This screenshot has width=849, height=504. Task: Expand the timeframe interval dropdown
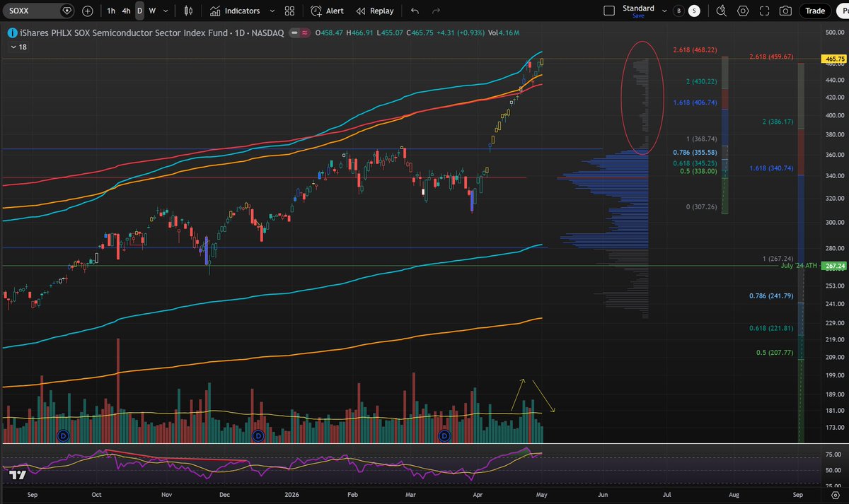[167, 11]
